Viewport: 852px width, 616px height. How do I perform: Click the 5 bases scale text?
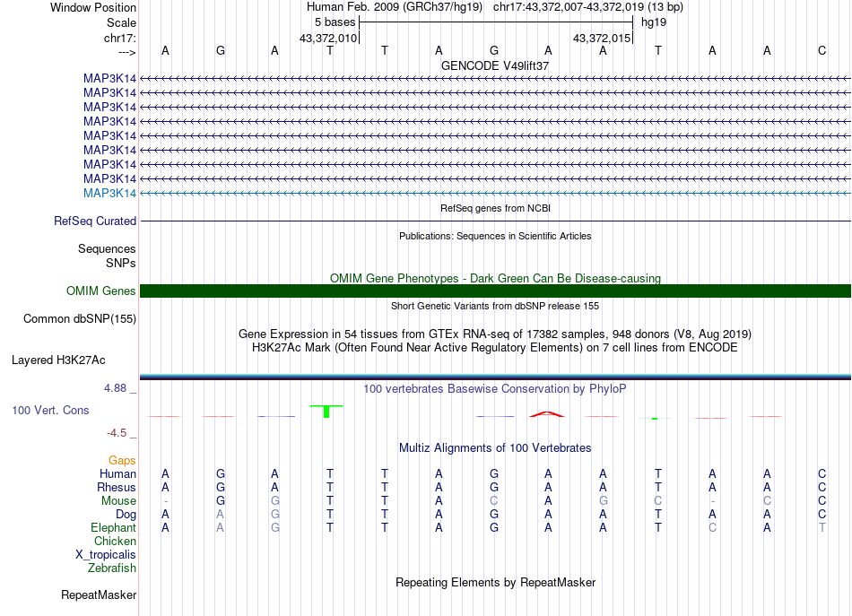(x=335, y=22)
